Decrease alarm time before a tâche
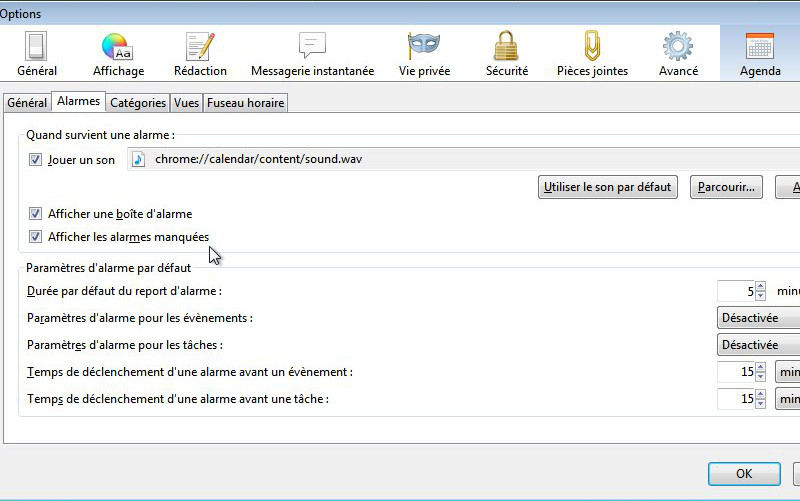 pos(761,404)
